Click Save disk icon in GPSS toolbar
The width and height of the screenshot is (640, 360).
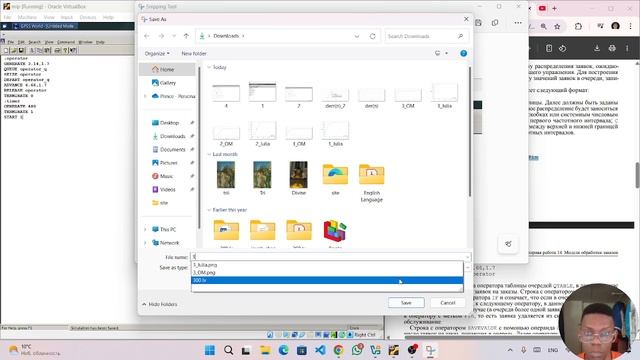[x=21, y=50]
